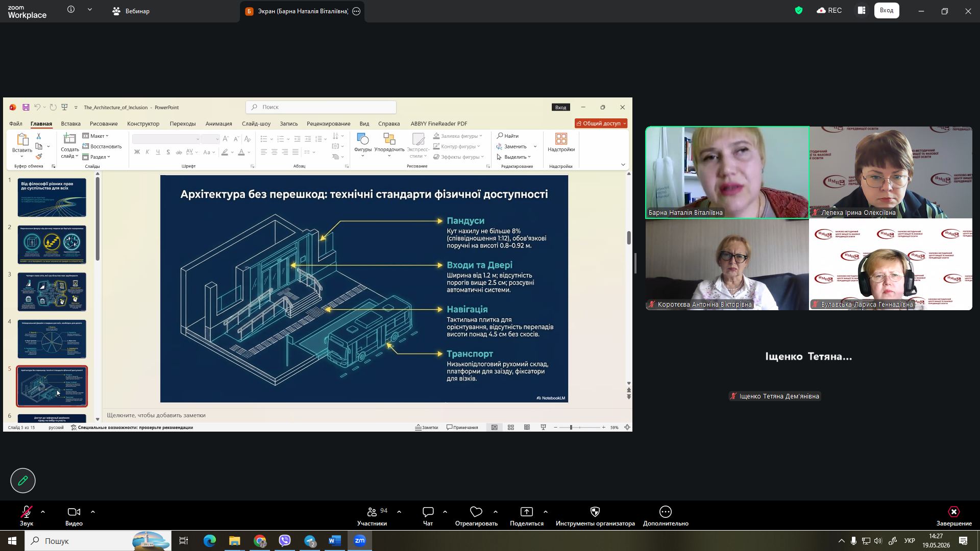Select slide 3 thumbnail in the panel
This screenshot has height=551, width=980.
click(52, 292)
